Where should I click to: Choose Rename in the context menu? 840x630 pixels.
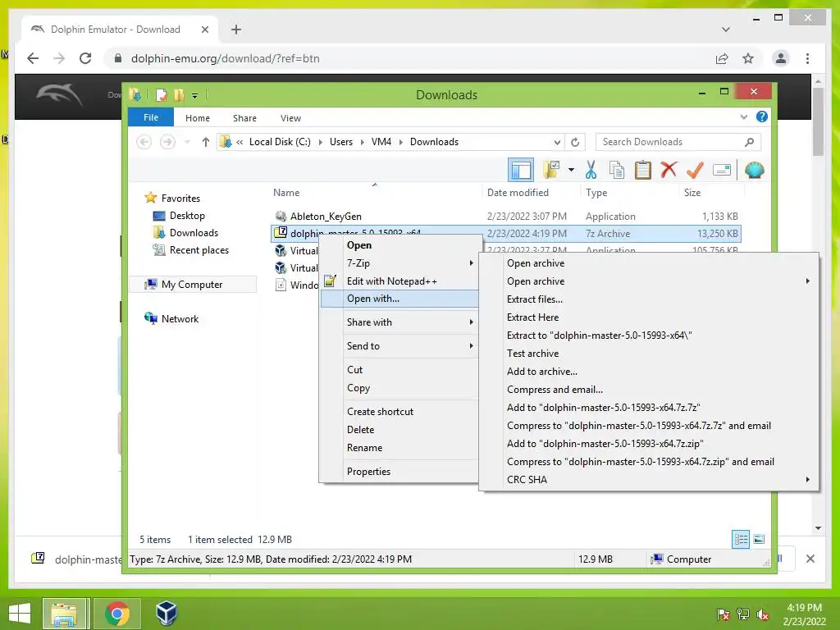(x=399, y=448)
